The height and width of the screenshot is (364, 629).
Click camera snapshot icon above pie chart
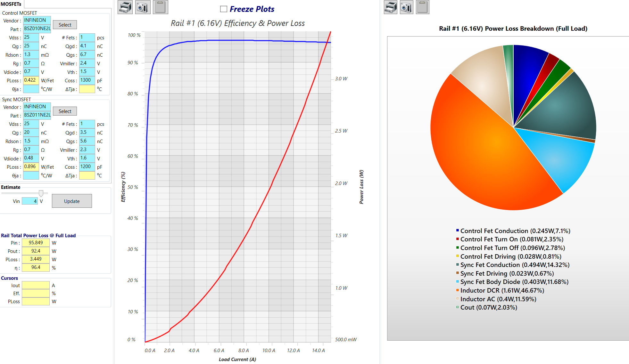coord(406,7)
